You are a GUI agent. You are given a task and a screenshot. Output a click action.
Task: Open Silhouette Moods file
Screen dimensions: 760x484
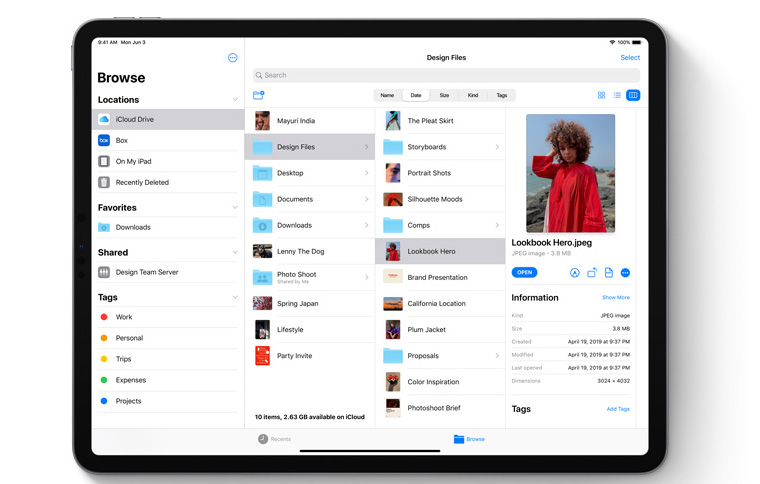[x=441, y=199]
